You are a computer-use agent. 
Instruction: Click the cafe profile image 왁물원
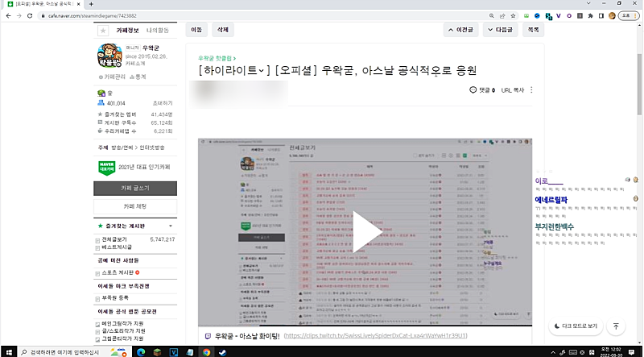(x=109, y=56)
